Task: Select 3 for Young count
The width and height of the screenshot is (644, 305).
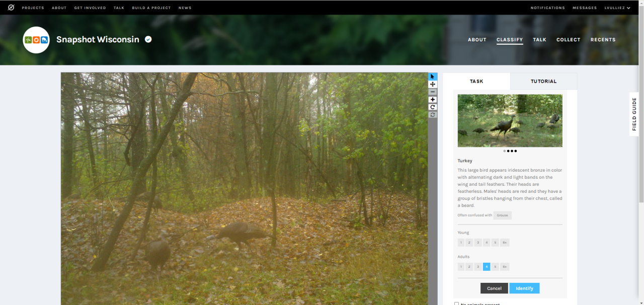Action: 478,243
